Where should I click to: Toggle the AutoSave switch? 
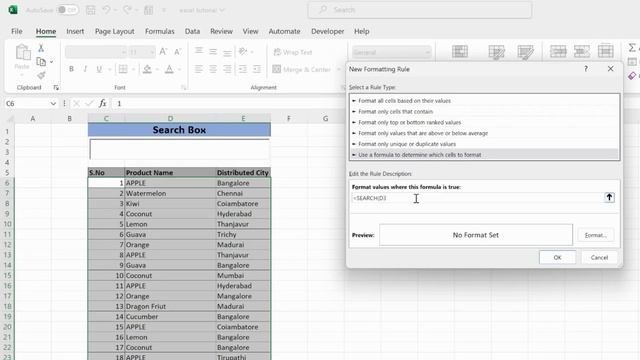[67, 10]
